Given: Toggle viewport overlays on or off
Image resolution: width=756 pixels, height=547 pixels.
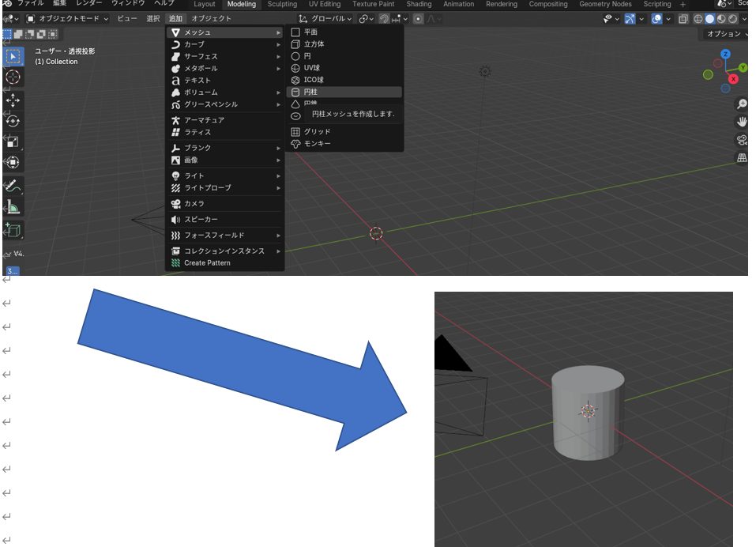Looking at the screenshot, I should 656,18.
